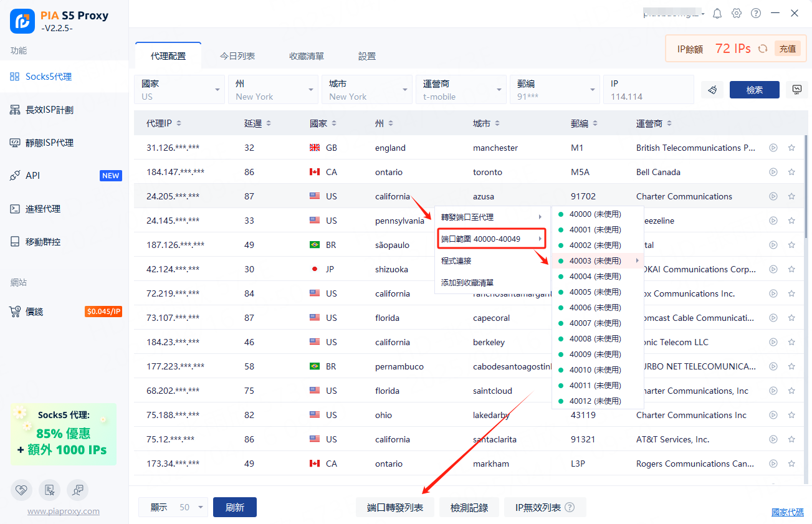Select port 40003 in the submenu
This screenshot has height=524, width=812.
595,260
